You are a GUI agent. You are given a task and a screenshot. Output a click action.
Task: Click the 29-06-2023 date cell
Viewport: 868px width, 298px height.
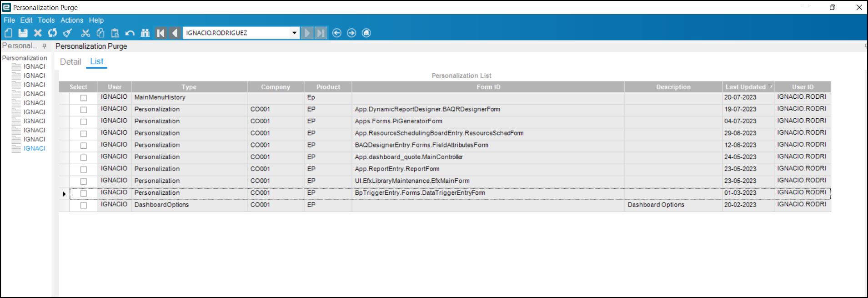tap(748, 133)
